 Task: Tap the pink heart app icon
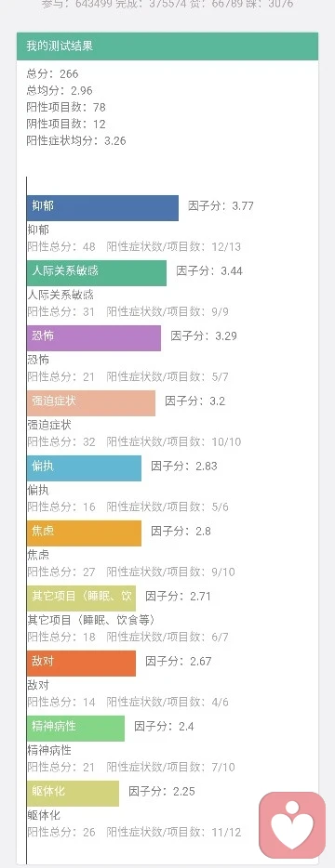(292, 825)
